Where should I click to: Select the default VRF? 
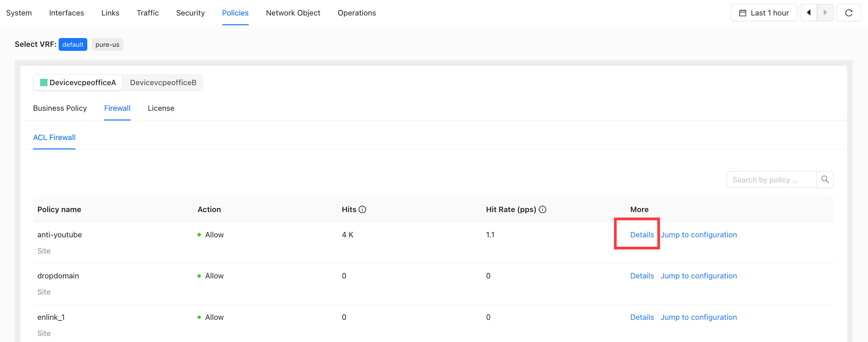(x=73, y=44)
